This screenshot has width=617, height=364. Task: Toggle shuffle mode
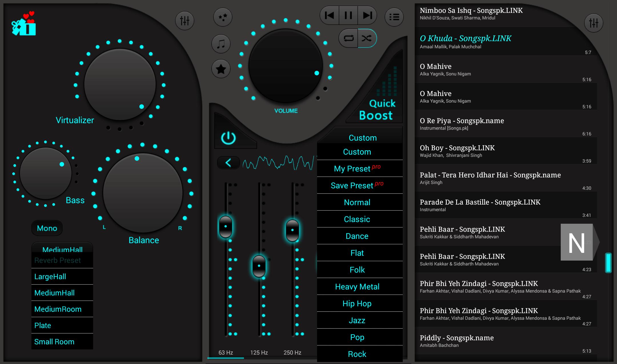(x=367, y=38)
